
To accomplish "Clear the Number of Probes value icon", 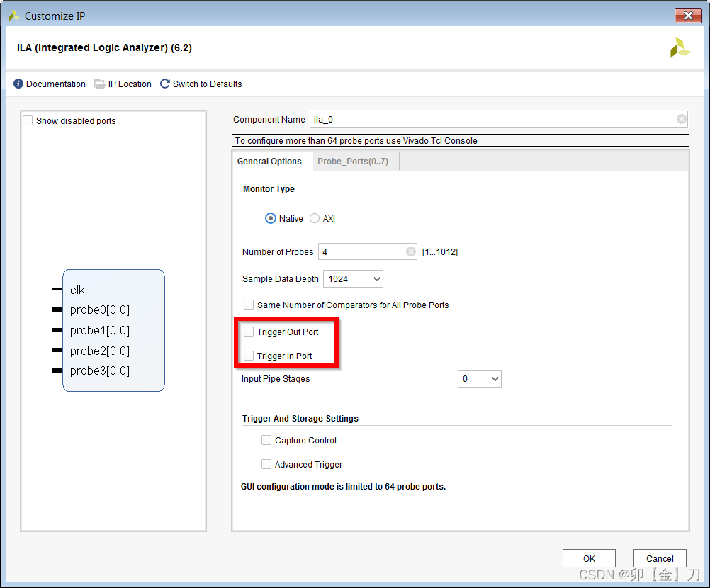I will [x=411, y=251].
